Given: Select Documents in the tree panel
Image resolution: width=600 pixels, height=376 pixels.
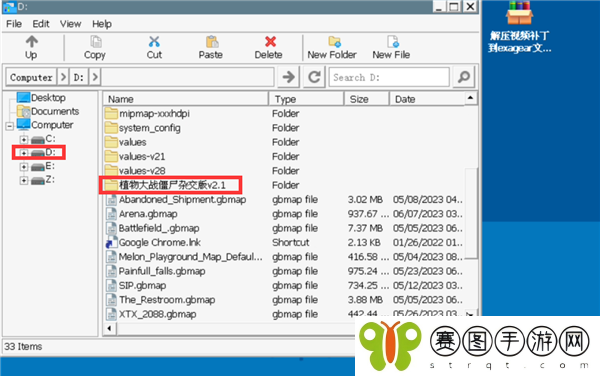Looking at the screenshot, I should pyautogui.click(x=55, y=111).
